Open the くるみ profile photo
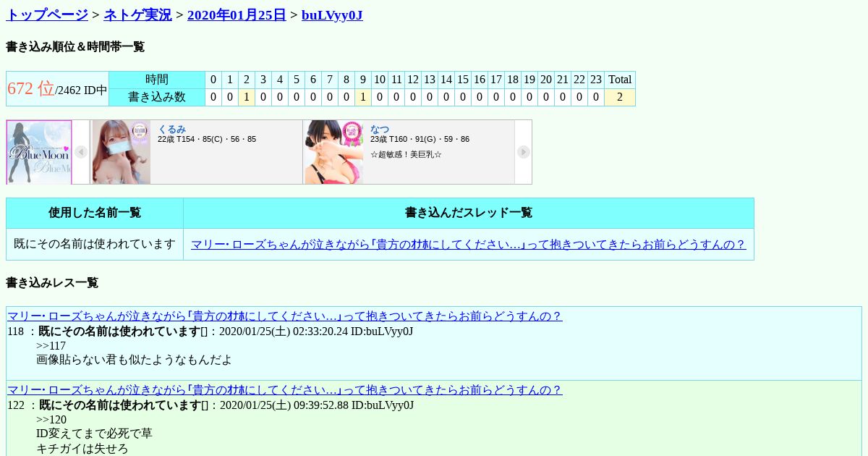The image size is (868, 456). [x=122, y=152]
